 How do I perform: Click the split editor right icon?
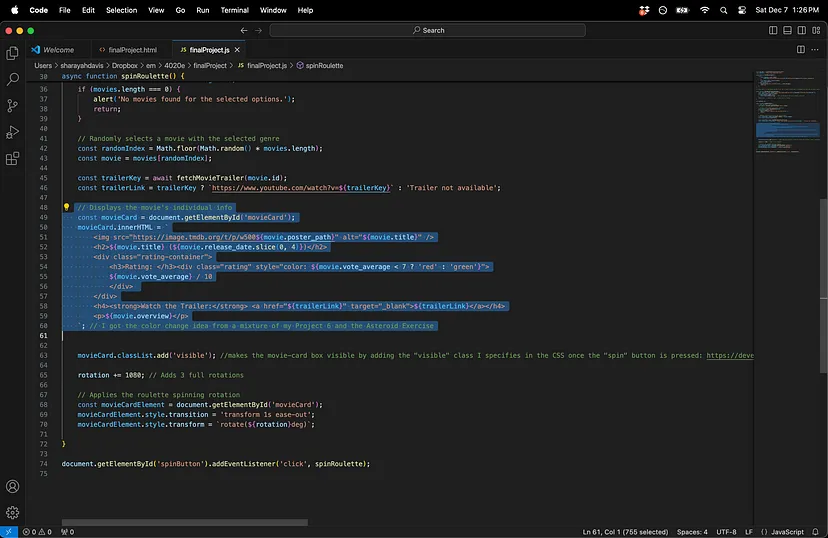[x=801, y=49]
